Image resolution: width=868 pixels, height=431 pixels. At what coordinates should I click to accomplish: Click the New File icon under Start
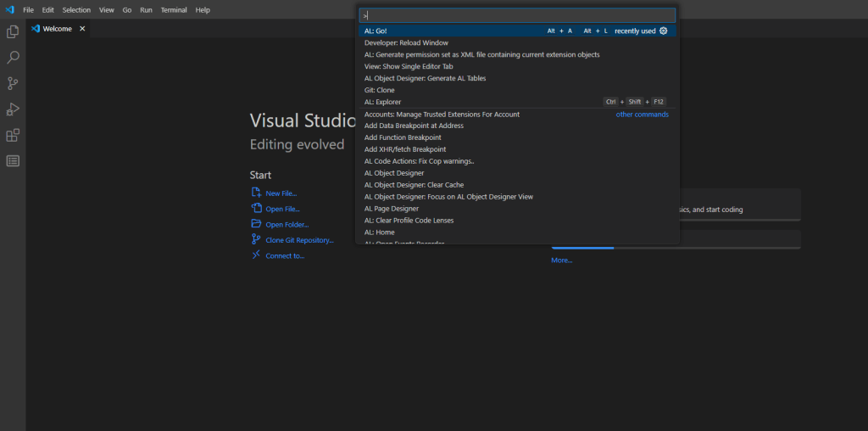pos(256,193)
